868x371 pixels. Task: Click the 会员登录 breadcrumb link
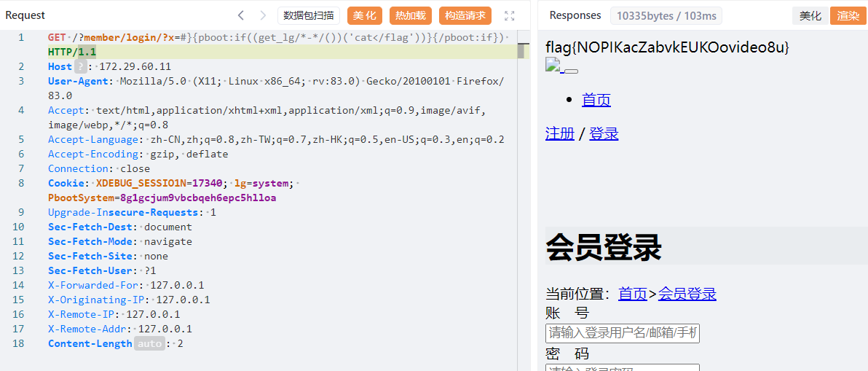coord(687,294)
